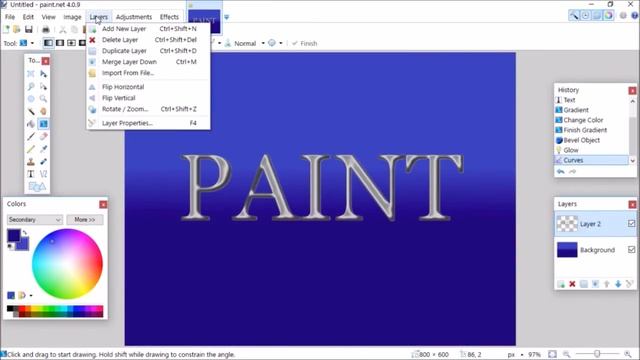
Task: Click Move Layer Down arrow in Layers panel
Action: point(618,284)
